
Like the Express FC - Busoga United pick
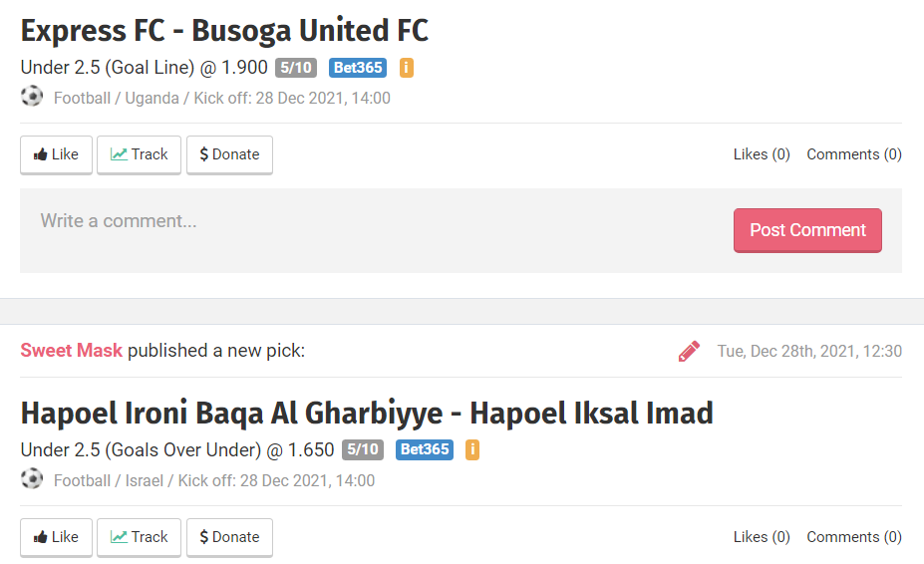(56, 154)
